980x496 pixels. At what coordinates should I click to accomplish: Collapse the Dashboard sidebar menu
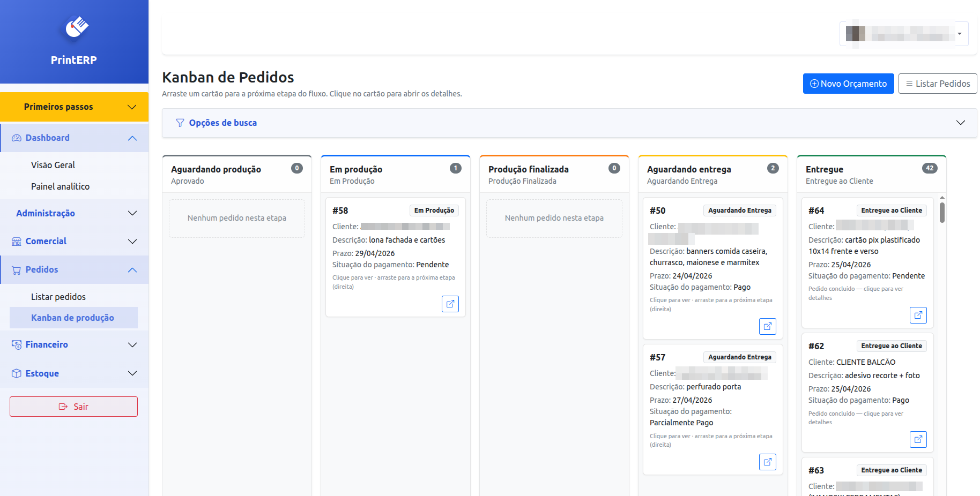point(132,138)
